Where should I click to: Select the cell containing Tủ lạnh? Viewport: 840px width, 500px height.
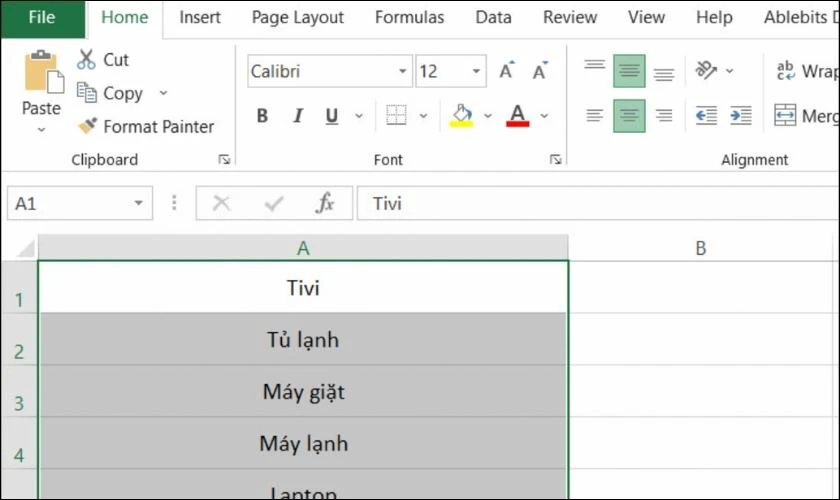(x=303, y=339)
